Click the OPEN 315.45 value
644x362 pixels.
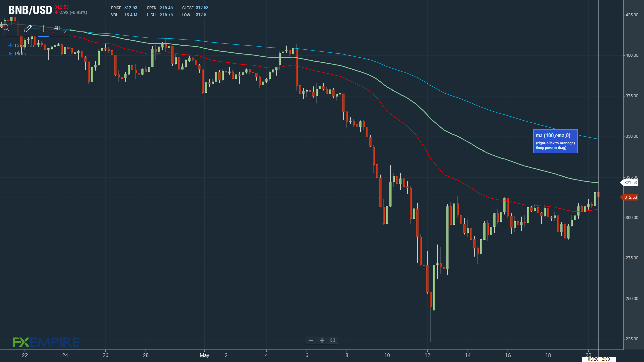pyautogui.click(x=166, y=8)
